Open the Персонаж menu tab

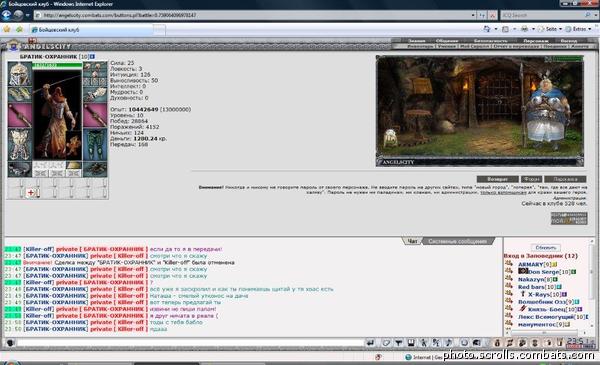[x=536, y=41]
